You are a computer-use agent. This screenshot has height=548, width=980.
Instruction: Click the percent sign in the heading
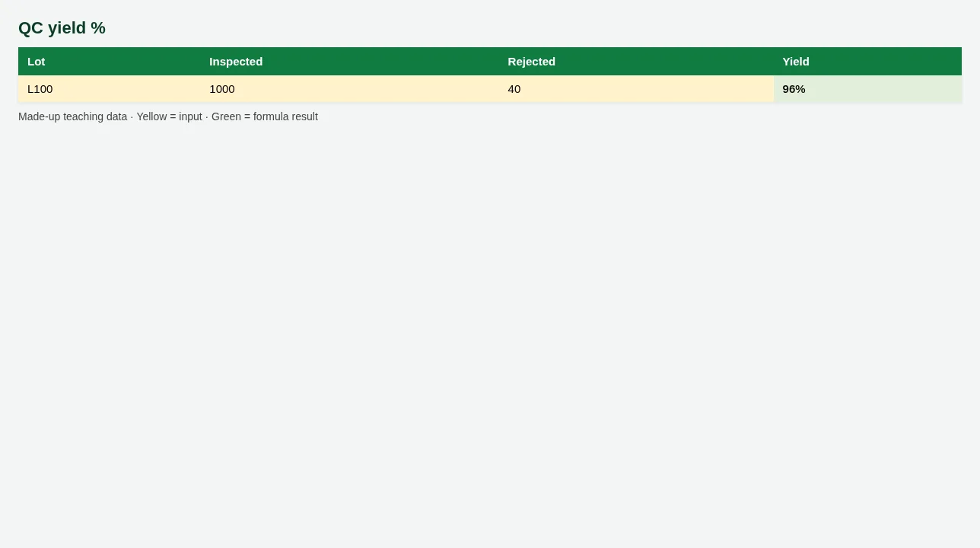(98, 28)
